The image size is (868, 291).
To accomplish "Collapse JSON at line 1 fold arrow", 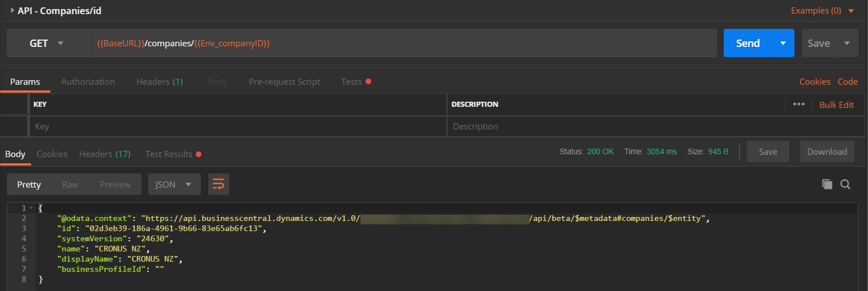I will pyautogui.click(x=31, y=208).
